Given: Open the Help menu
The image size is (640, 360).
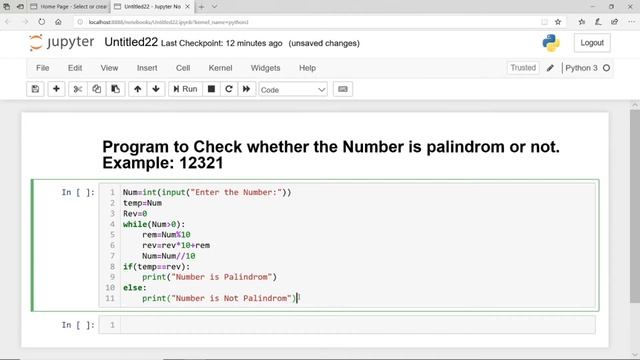Looking at the screenshot, I should pyautogui.click(x=307, y=68).
